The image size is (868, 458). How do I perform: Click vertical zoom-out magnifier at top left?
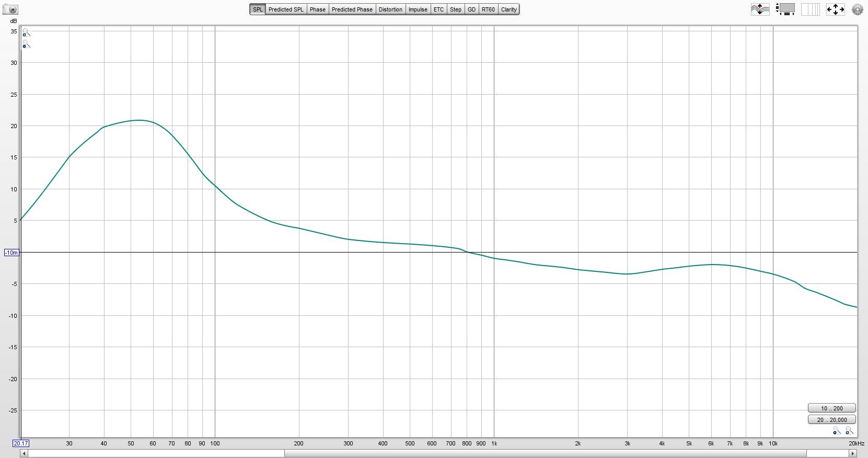pyautogui.click(x=26, y=45)
